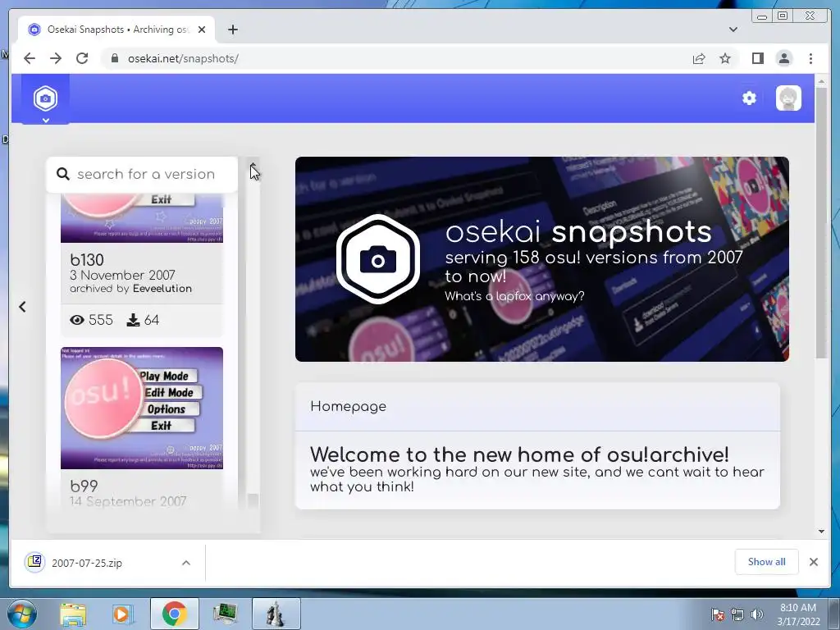Open Eeveelution archiver profile link

click(162, 288)
